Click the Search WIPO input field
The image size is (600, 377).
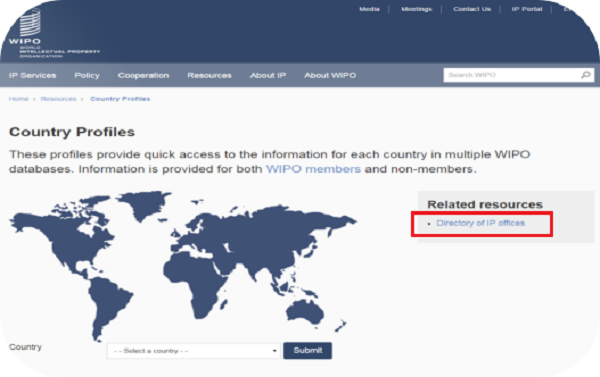513,75
